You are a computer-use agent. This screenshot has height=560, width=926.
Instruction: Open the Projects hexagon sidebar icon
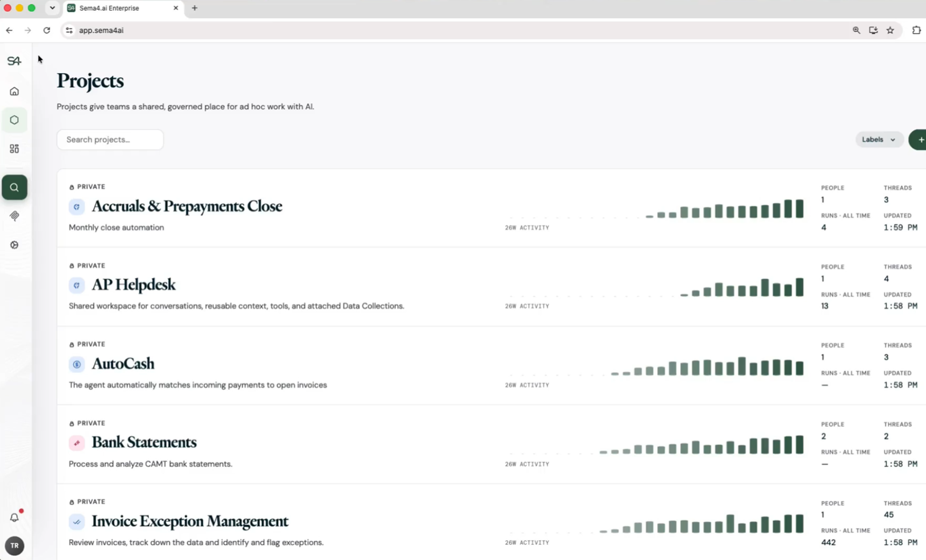[x=15, y=120]
